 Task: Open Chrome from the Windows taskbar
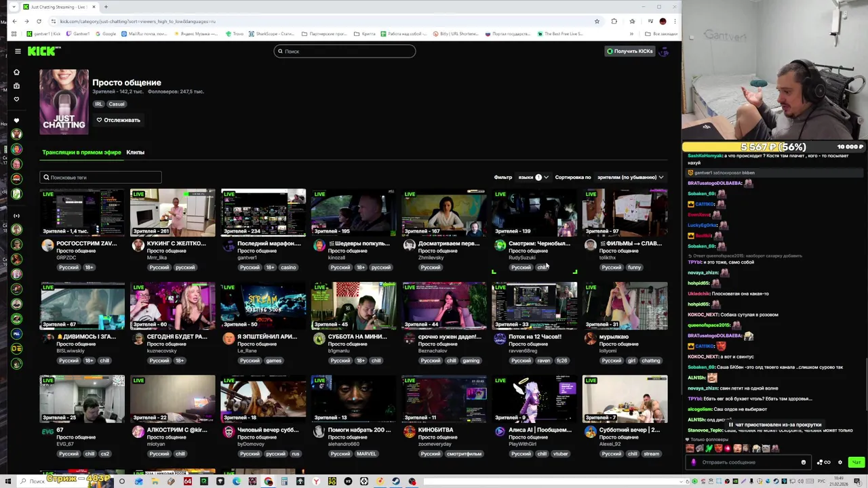(x=269, y=481)
